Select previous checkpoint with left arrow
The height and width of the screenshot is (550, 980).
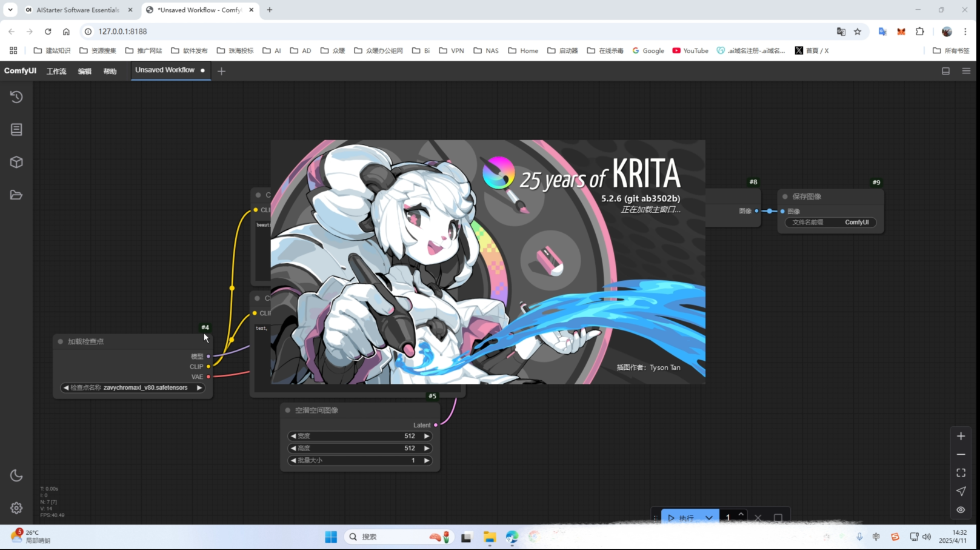coord(66,387)
